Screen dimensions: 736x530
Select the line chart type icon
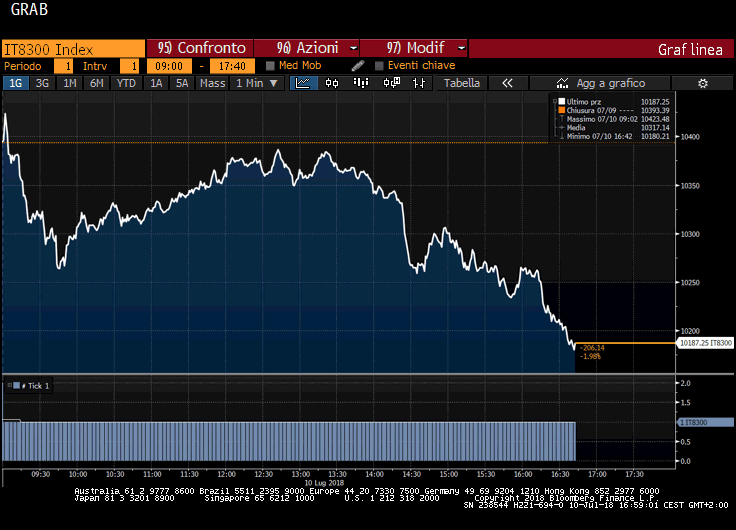tap(303, 83)
